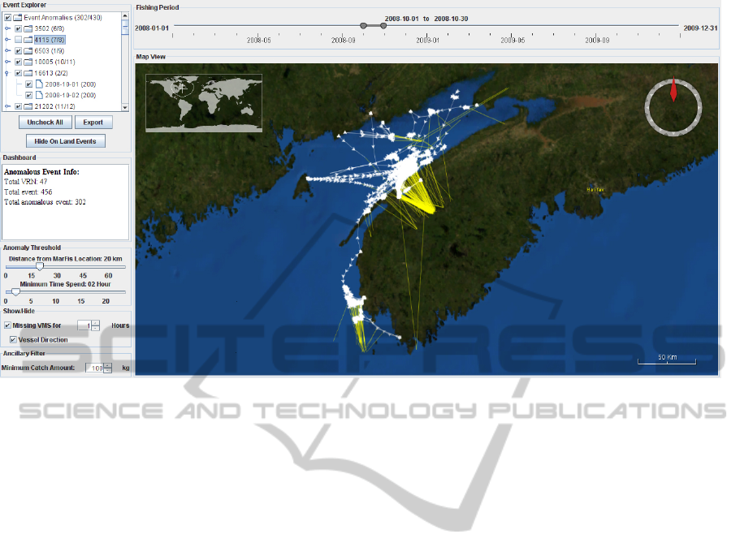Click the folder icon for vessel 6503
The height and width of the screenshot is (560, 740).
pyautogui.click(x=28, y=50)
